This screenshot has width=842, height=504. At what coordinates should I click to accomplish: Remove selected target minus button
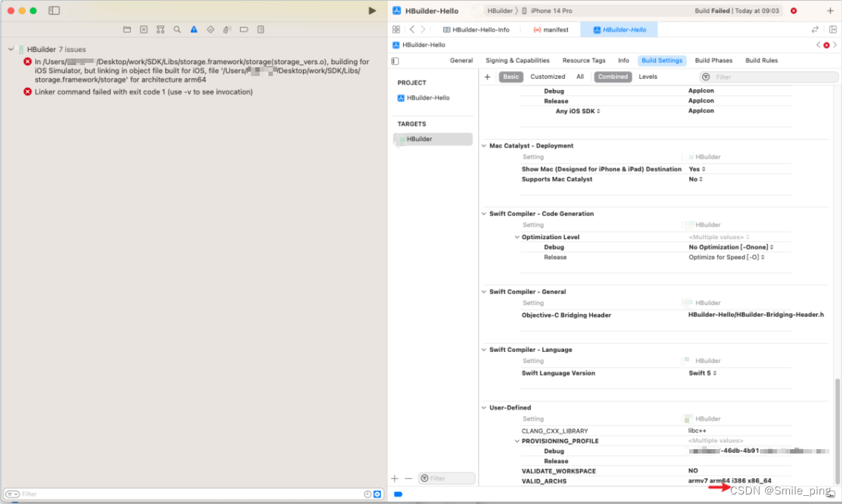tap(409, 478)
